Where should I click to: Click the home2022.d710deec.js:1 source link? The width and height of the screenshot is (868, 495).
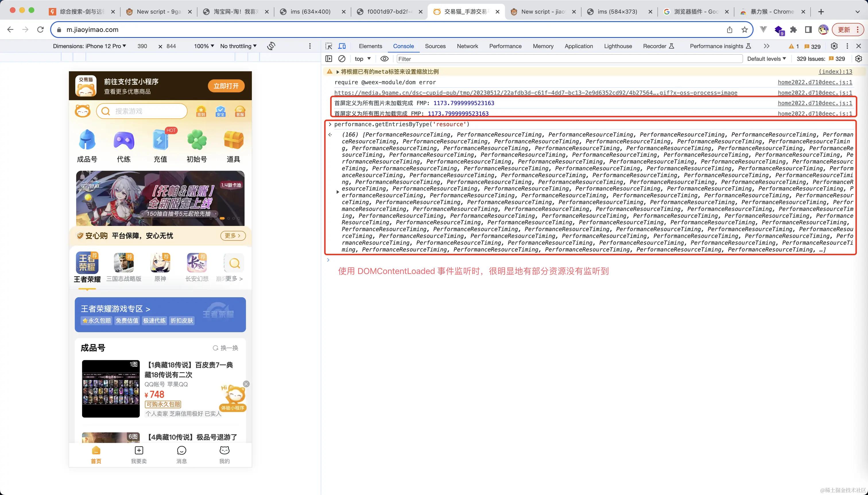tap(815, 82)
